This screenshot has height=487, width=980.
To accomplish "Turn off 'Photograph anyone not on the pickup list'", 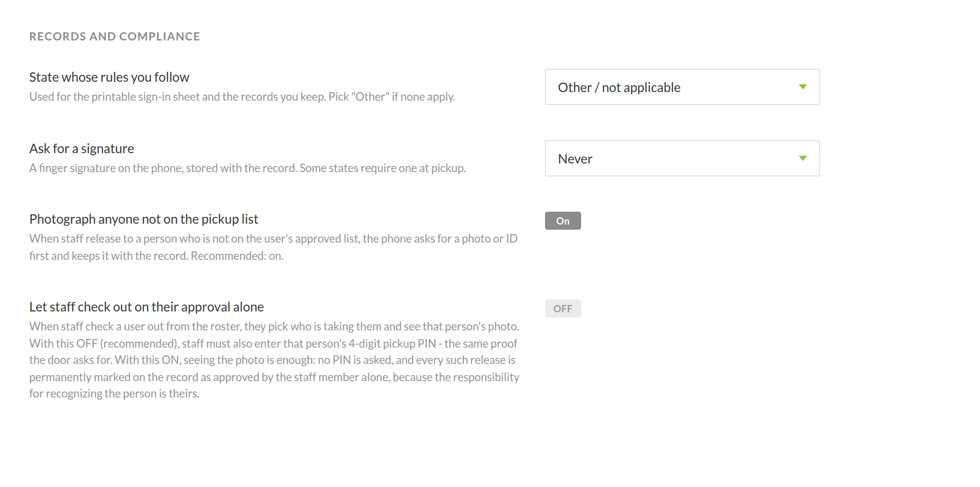I will (563, 221).
